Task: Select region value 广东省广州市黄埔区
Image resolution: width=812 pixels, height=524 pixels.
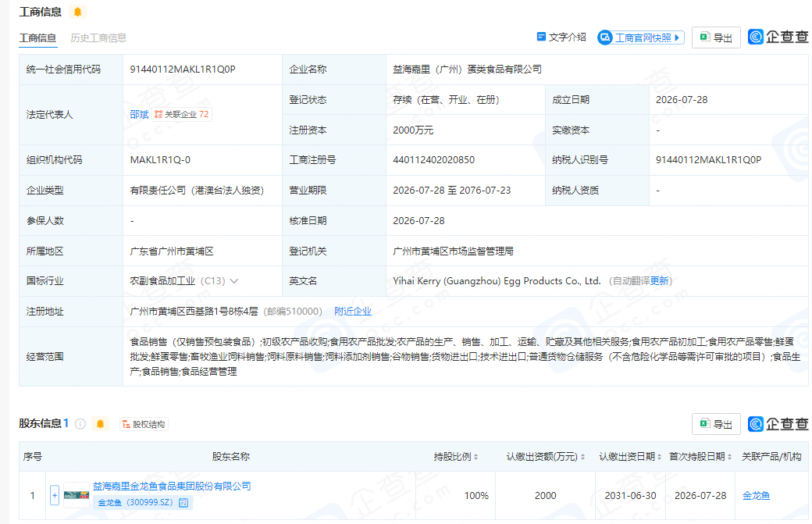Action: (172, 251)
